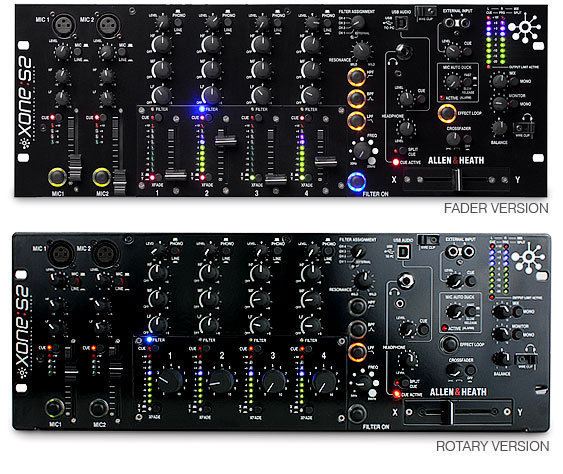The height and width of the screenshot is (474, 563).
Task: Click the MIC 1 XLR socket on rotary version
Action: 61,254
